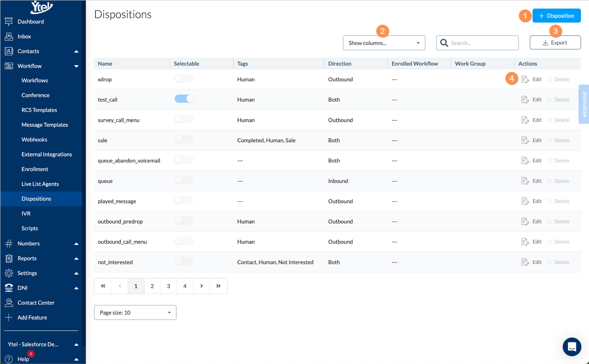Click the Contact Center headset icon

pyautogui.click(x=9, y=303)
